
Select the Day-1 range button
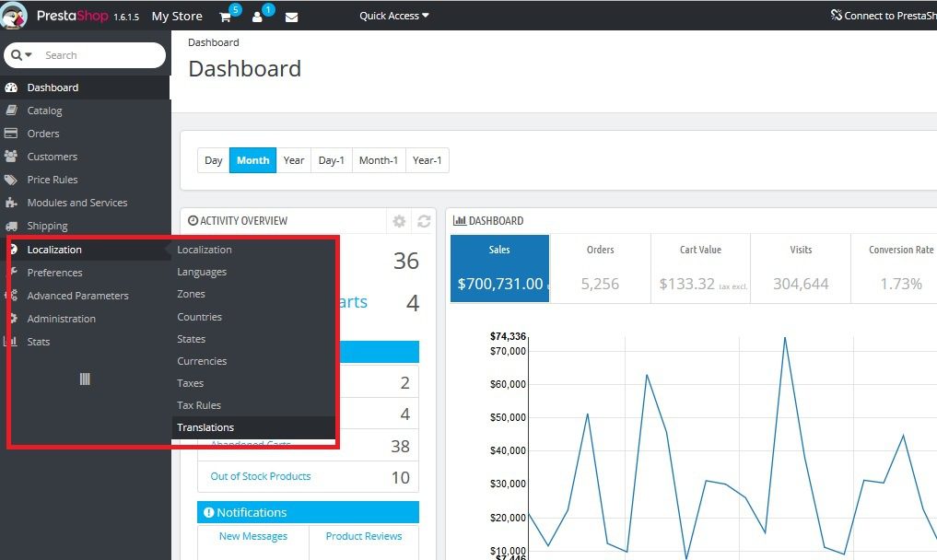coord(331,160)
